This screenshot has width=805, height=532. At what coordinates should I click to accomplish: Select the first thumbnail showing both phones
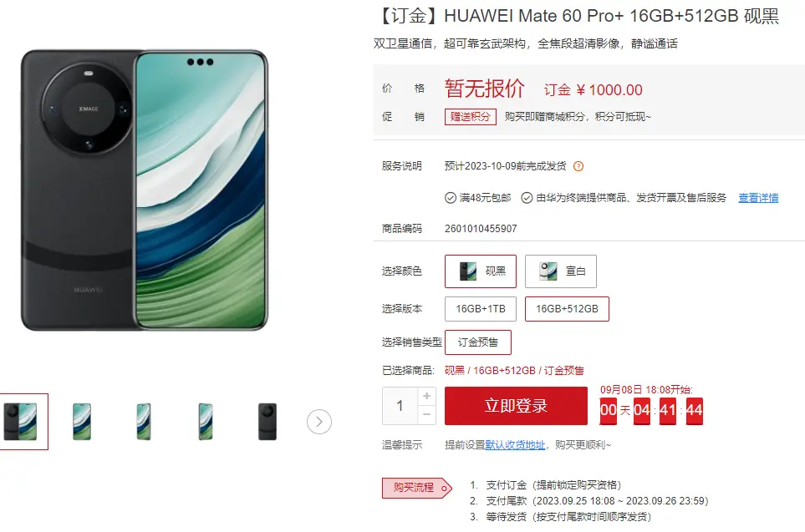21,422
